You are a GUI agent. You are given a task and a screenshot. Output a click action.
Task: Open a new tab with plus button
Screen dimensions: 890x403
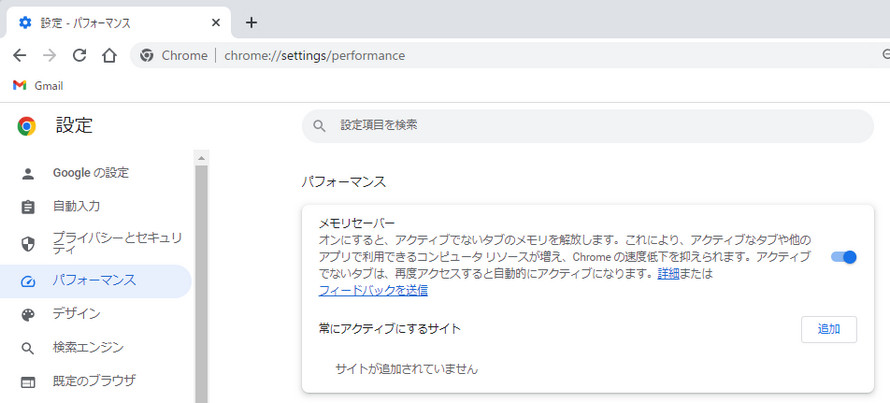tap(251, 22)
